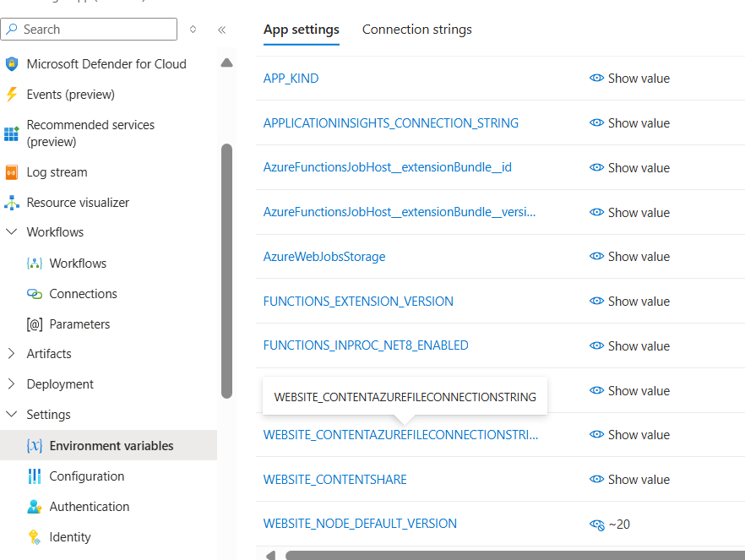Click the Parameters [@] icon
The image size is (745, 560).
click(35, 324)
